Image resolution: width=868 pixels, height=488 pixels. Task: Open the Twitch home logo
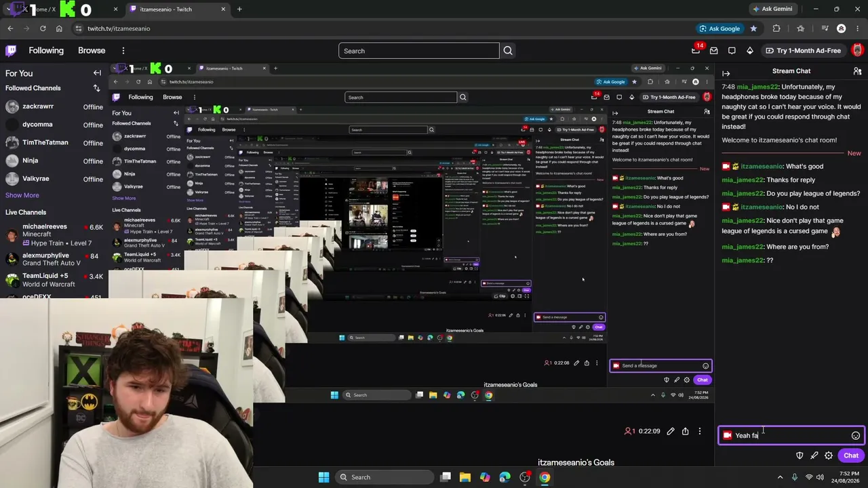pyautogui.click(x=11, y=51)
